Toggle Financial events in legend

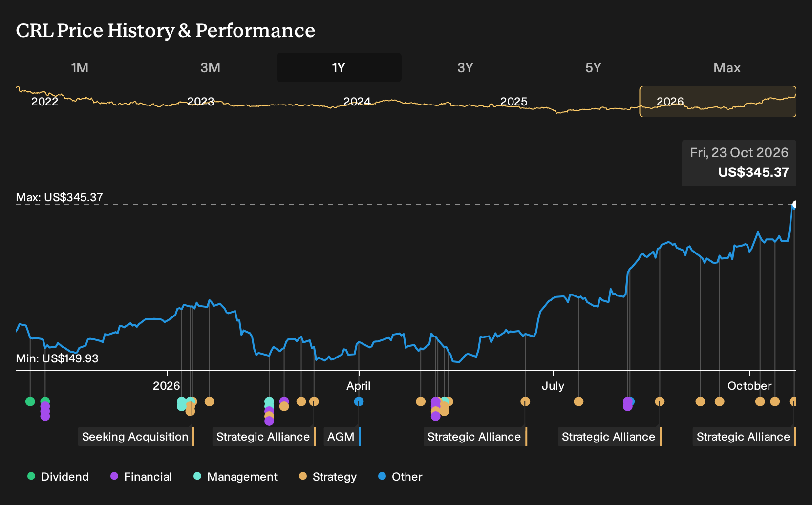pyautogui.click(x=141, y=477)
